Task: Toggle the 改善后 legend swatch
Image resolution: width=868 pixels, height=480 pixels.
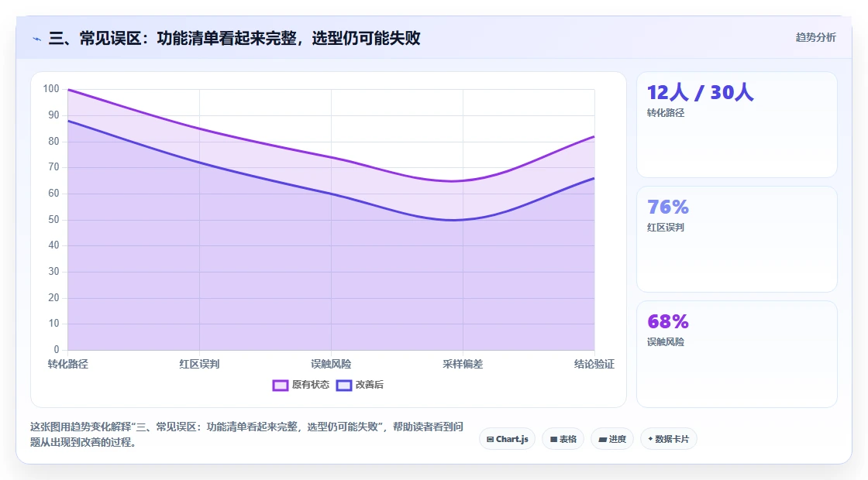Action: tap(344, 385)
